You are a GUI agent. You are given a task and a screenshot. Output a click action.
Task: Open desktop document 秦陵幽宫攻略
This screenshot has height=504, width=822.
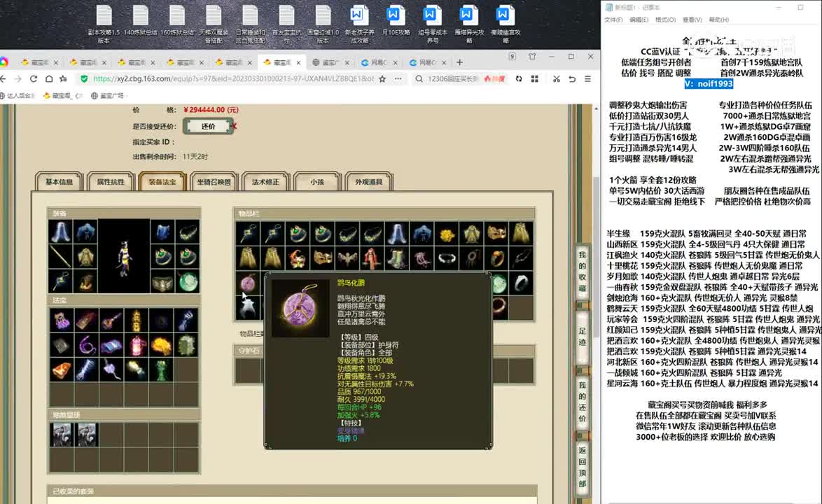(x=506, y=24)
